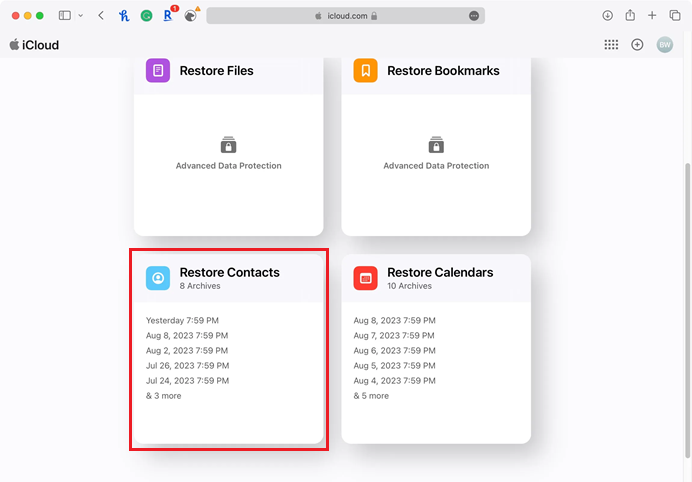The image size is (692, 482).
Task: Click the red Restore Calendars icon
Action: [365, 278]
